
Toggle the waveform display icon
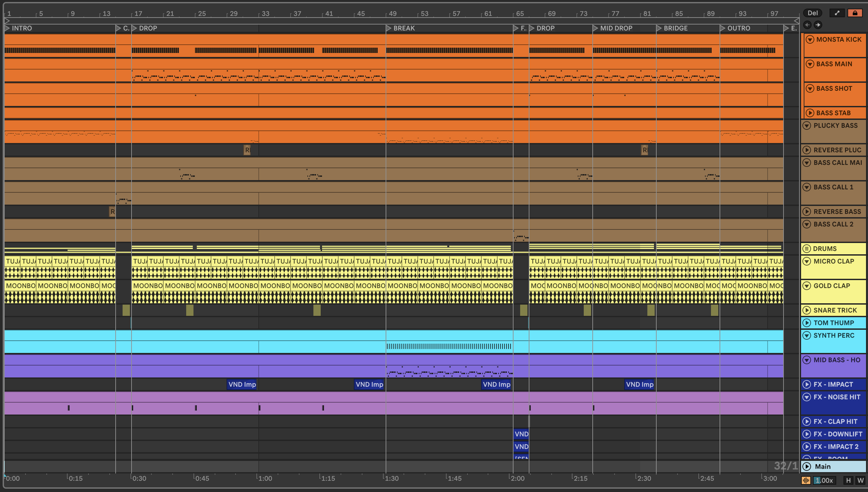tap(806, 480)
